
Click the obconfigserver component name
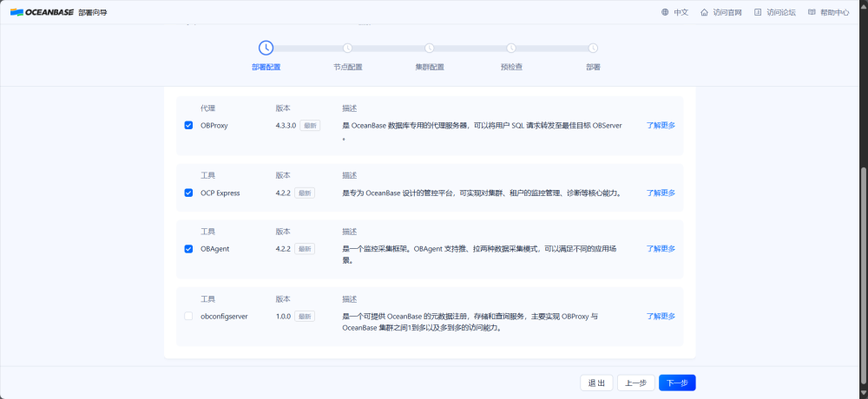coord(224,317)
